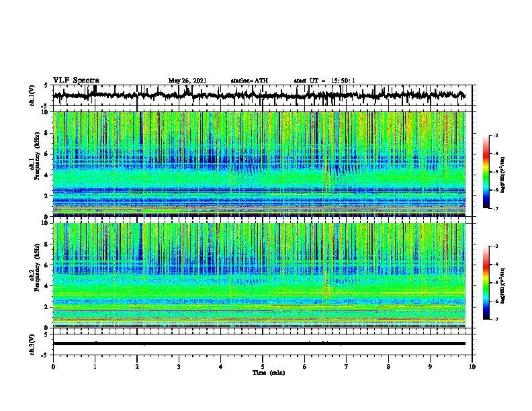Click time axis tick label '6'

click(305, 367)
